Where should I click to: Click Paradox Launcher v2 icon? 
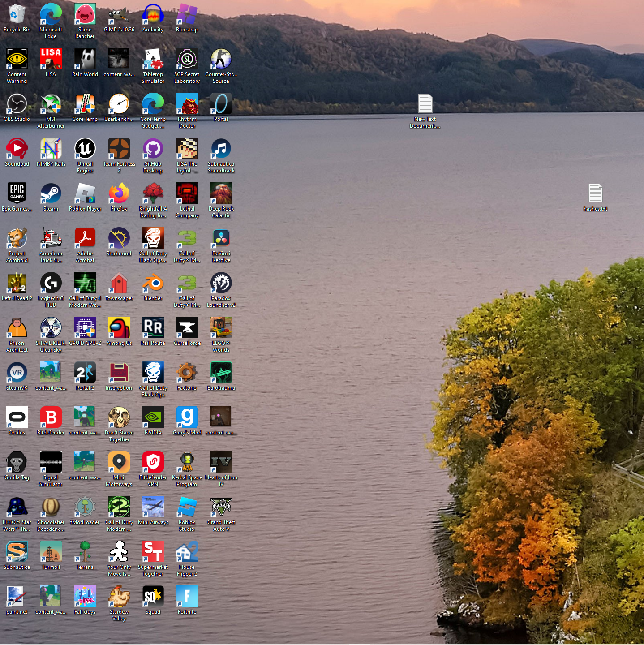[x=221, y=283]
